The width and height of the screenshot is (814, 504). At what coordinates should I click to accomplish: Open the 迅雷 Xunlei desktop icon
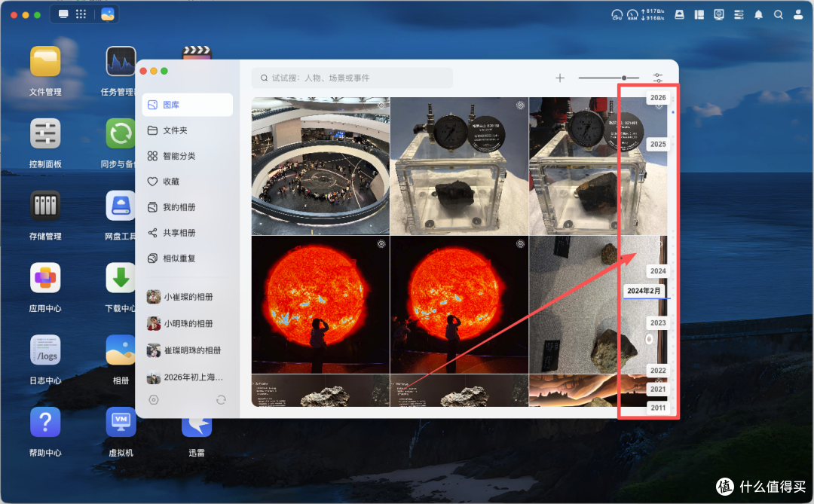coord(196,429)
